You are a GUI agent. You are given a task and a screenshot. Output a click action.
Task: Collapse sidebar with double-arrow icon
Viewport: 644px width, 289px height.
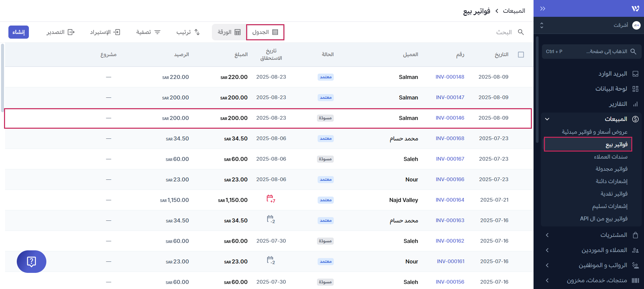[x=543, y=9]
